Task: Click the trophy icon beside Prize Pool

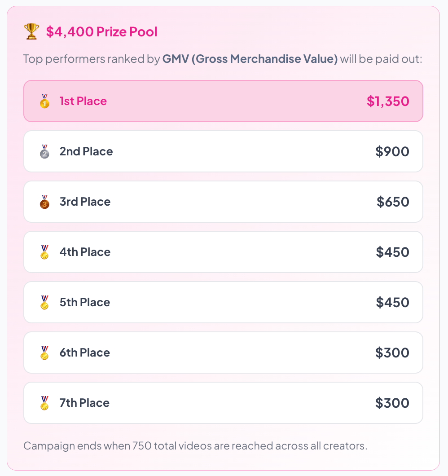Action: pyautogui.click(x=31, y=32)
